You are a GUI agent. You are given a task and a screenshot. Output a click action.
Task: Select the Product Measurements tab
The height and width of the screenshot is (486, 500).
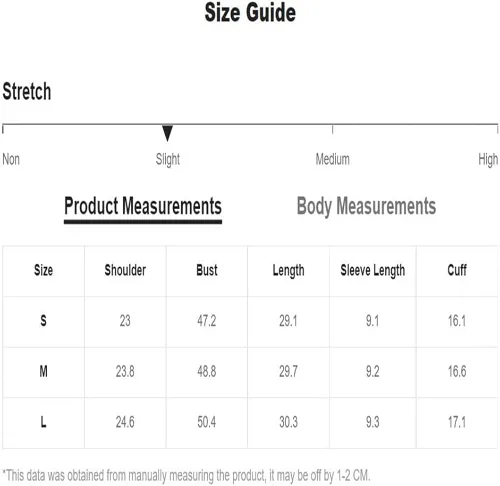point(143,206)
